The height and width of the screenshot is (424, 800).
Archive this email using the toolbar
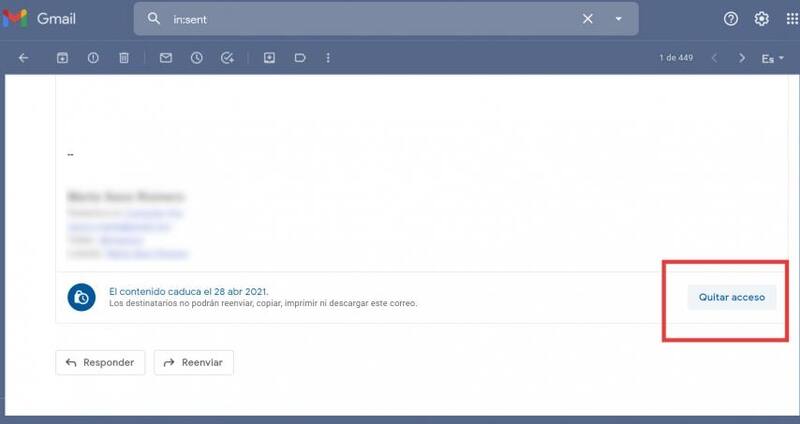[62, 58]
